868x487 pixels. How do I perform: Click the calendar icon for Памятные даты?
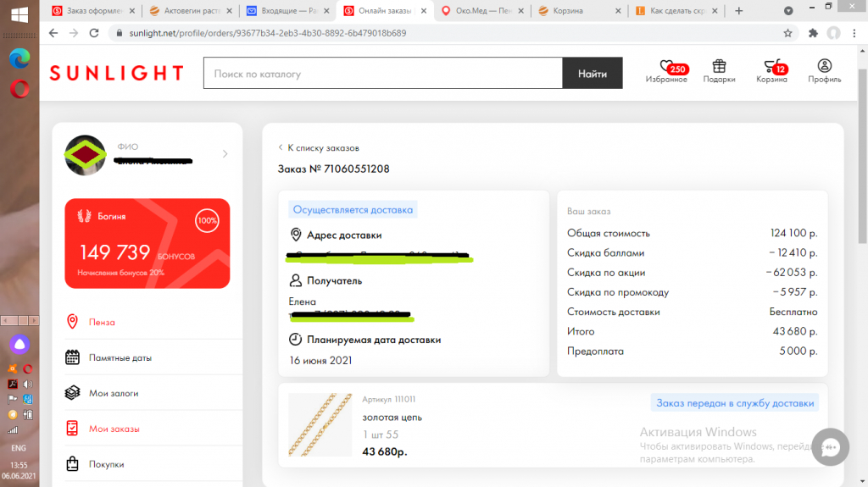[x=72, y=357]
